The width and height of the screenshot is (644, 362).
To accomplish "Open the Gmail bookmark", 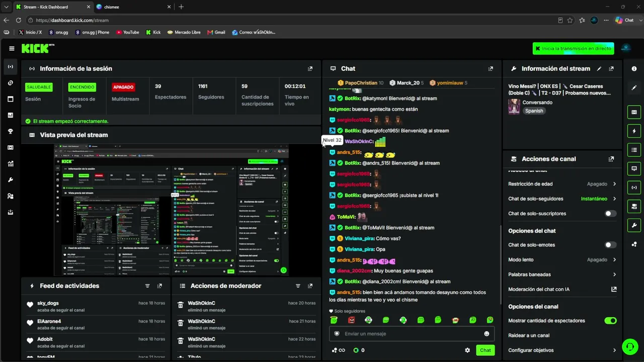I will 216,32.
